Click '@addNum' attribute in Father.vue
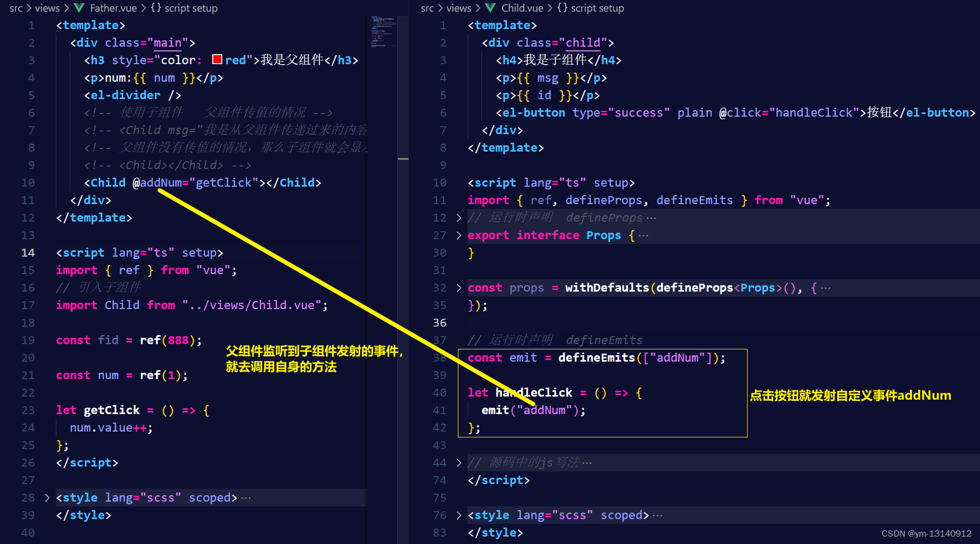 coord(157,182)
